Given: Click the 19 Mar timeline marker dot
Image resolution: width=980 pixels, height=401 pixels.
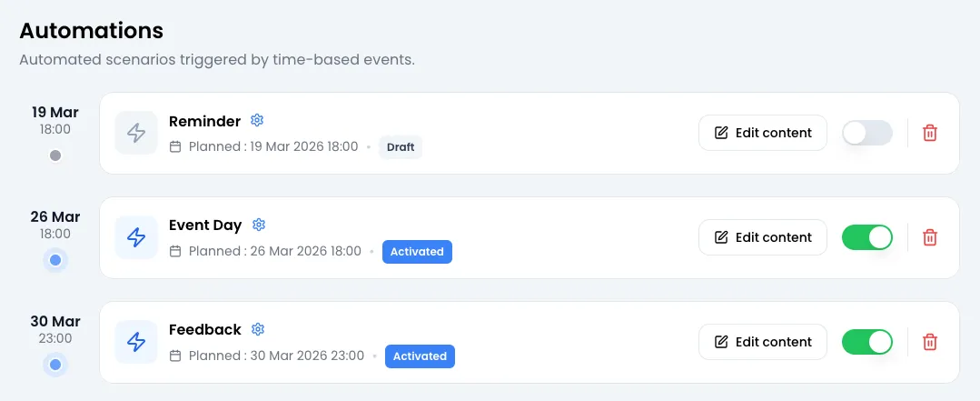Looking at the screenshot, I should [55, 155].
